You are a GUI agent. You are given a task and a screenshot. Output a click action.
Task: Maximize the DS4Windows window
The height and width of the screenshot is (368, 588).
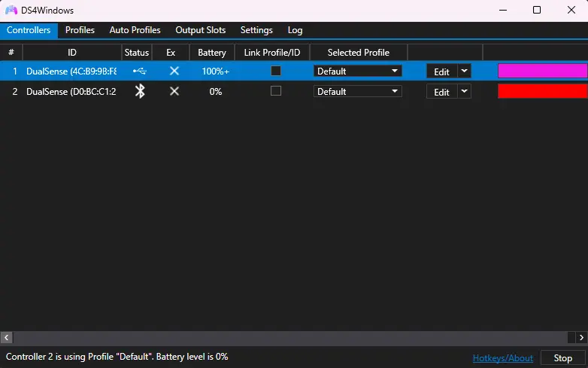point(537,10)
